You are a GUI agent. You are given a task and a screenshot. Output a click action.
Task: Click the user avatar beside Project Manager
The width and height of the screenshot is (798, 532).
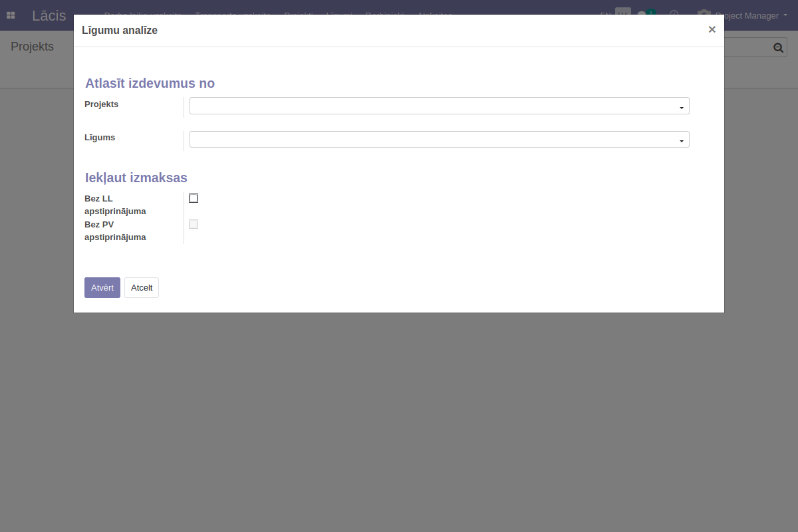pyautogui.click(x=704, y=14)
